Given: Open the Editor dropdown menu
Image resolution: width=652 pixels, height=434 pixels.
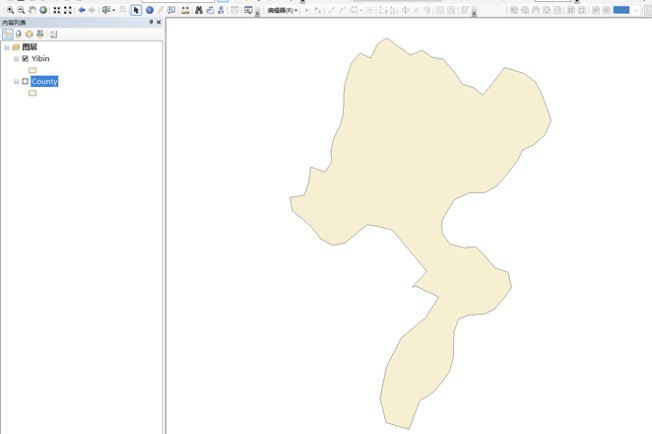Looking at the screenshot, I should 281,10.
